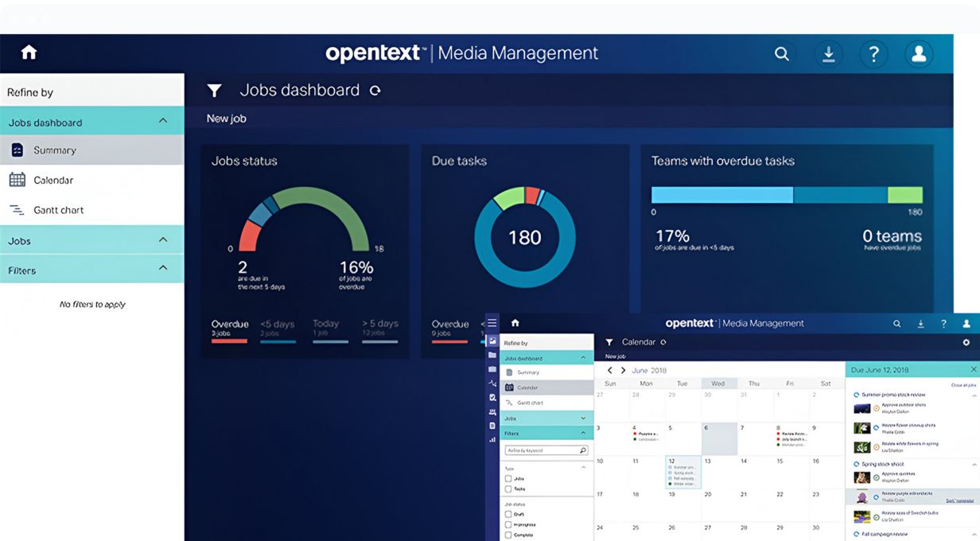The image size is (980, 541).
Task: Check the Tasks type filter checkbox
Action: (508, 489)
